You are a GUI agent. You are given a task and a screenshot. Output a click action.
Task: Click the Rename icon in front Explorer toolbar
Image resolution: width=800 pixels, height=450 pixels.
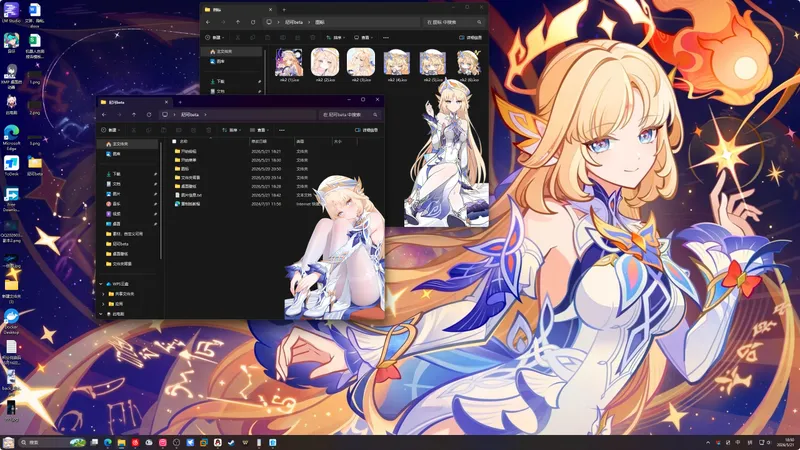179,130
